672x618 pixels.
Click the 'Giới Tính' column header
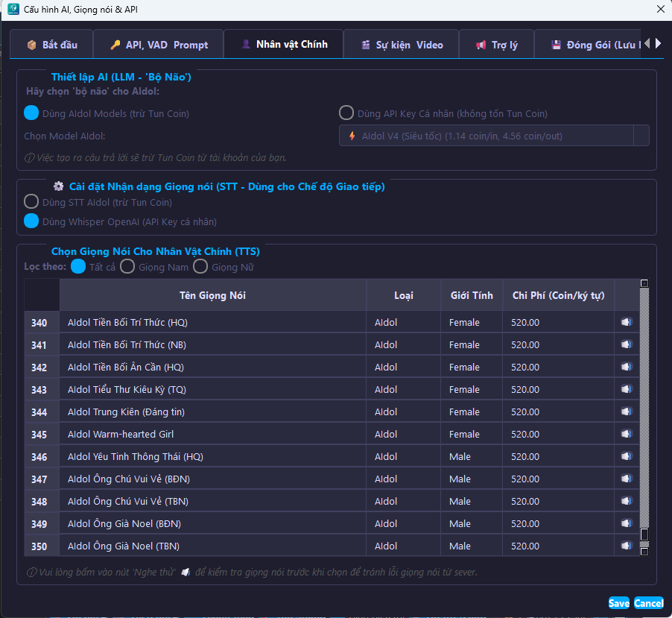pyautogui.click(x=472, y=295)
